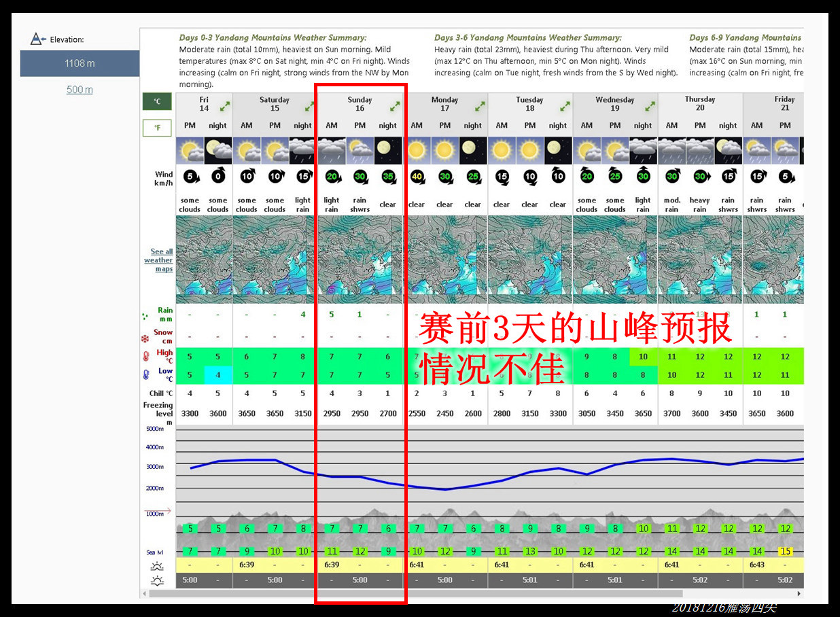Click the rain drops icon beside Rain mm
The width and height of the screenshot is (840, 617).
coord(145,316)
